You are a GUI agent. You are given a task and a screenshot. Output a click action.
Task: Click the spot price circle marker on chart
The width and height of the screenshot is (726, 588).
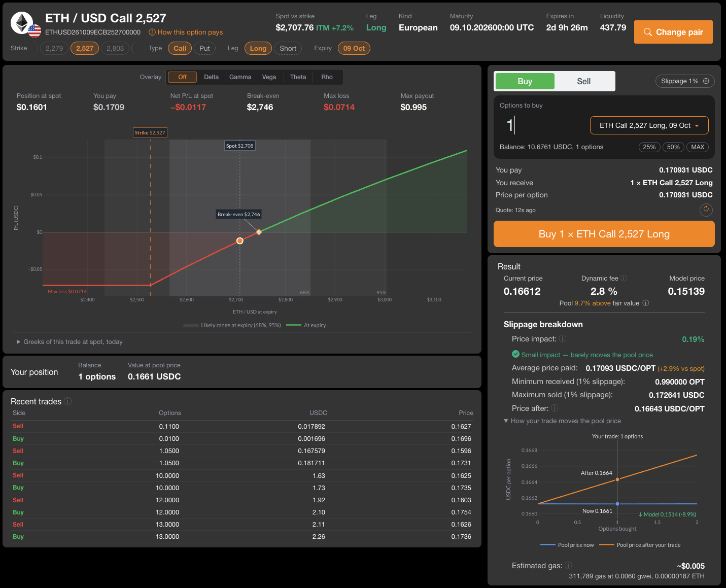240,241
